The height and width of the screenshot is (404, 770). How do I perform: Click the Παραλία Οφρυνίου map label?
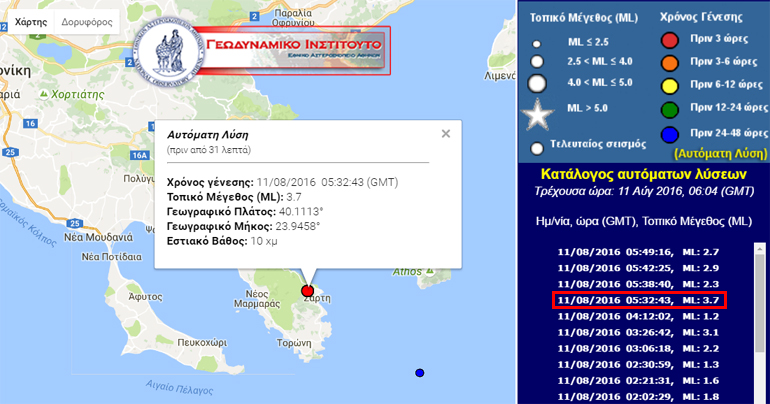(293, 18)
